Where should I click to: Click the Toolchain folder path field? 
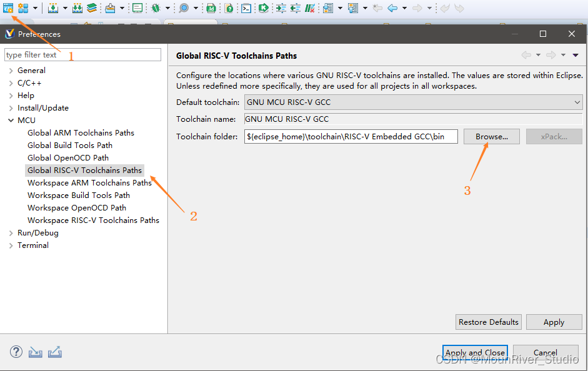pos(351,136)
